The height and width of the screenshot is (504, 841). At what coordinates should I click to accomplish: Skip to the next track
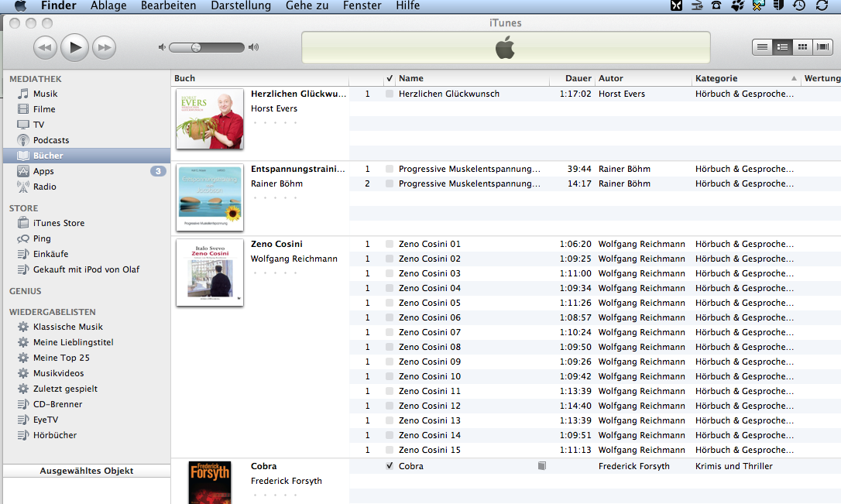click(104, 48)
